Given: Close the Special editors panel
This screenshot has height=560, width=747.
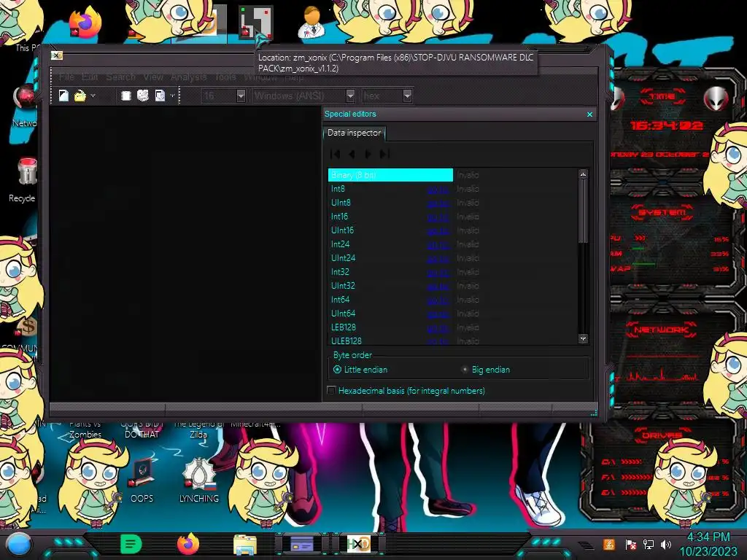Looking at the screenshot, I should click(589, 114).
